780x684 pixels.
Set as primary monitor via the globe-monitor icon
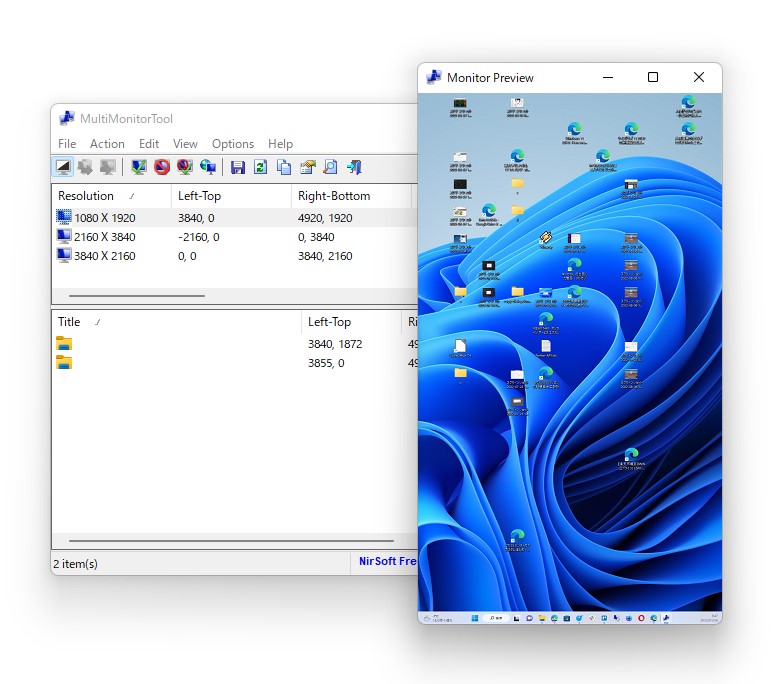(207, 167)
